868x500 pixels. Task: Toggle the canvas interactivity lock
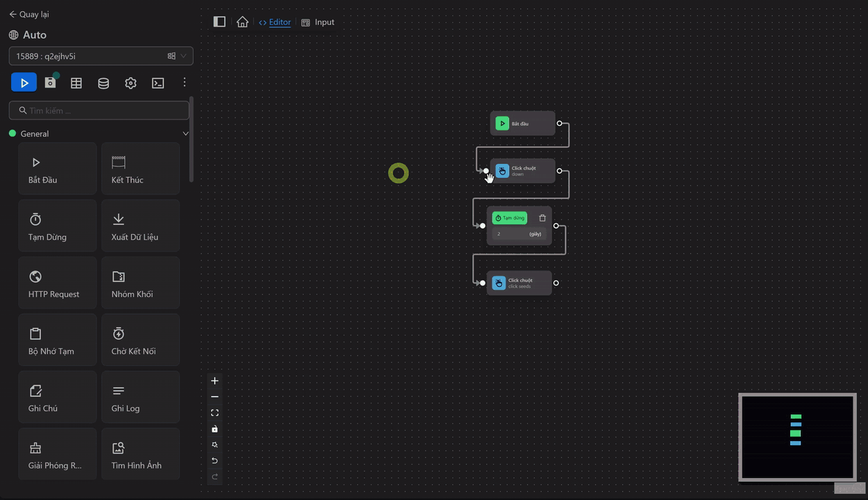click(215, 429)
